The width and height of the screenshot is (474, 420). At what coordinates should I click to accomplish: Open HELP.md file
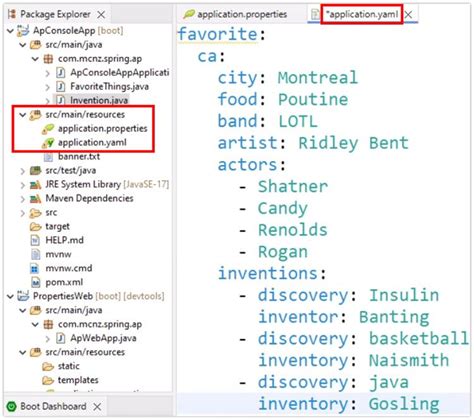[64, 240]
